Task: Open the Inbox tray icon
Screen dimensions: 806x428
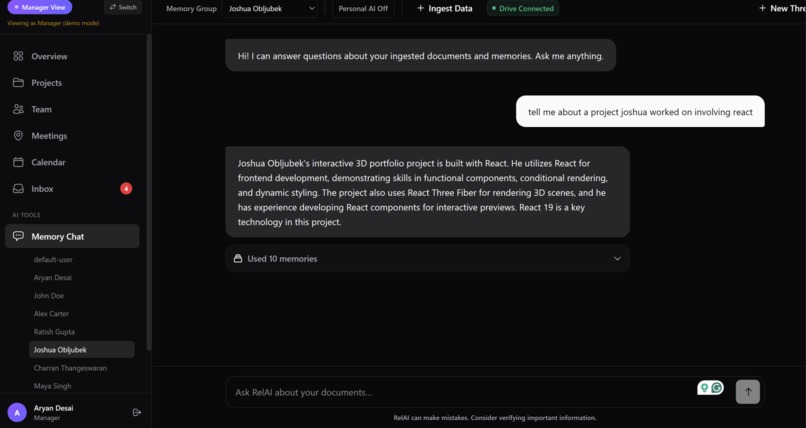Action: pyautogui.click(x=18, y=189)
